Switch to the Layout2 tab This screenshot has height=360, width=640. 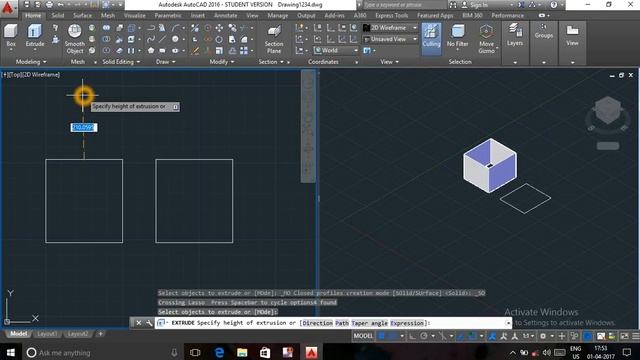coord(78,334)
